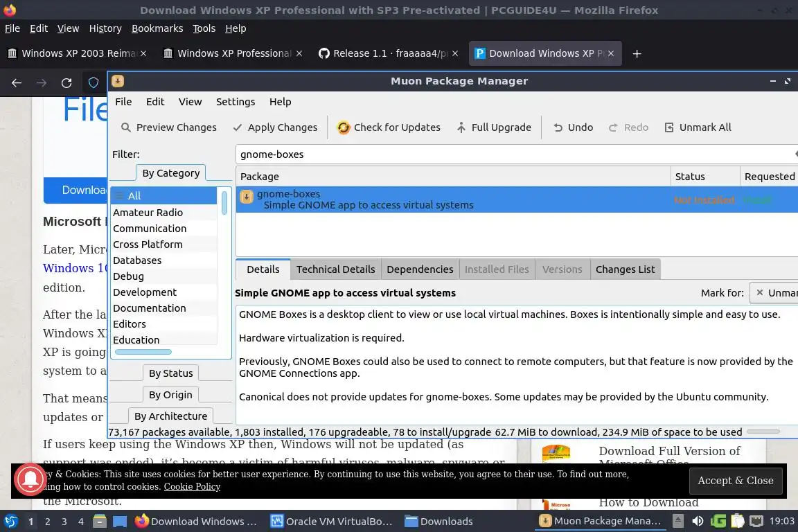Sort by Requested column header
Viewport: 798px width, 532px height.
pos(769,177)
